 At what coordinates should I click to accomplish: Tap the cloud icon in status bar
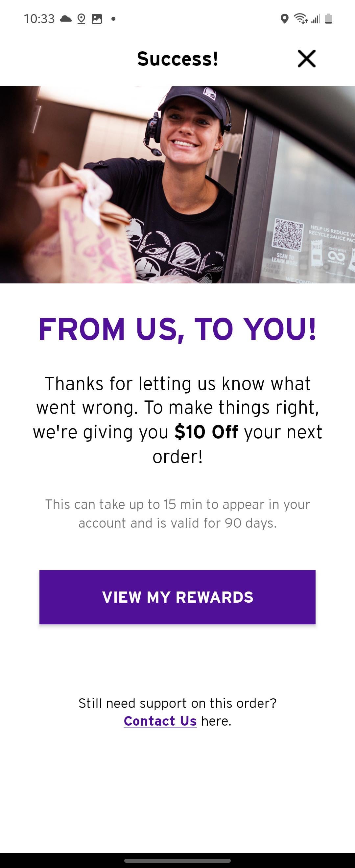65,19
